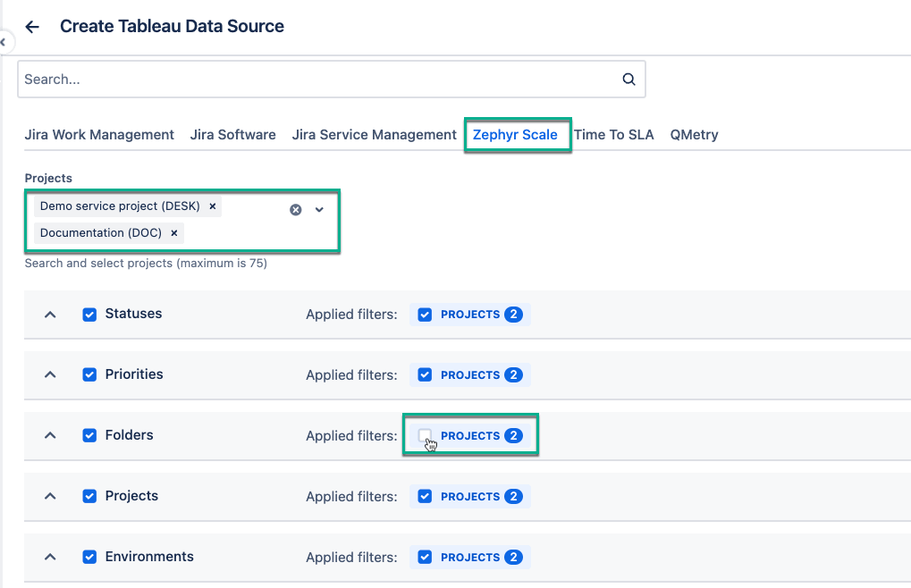911x588 pixels.
Task: Remove Documentation (DOC) project tag
Action: click(173, 232)
